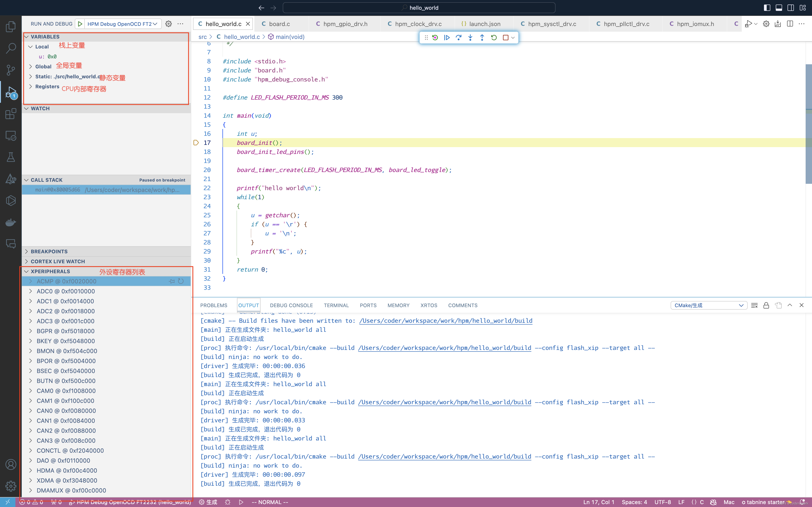This screenshot has height=507, width=812.
Task: Click the CMake build status button
Action: point(208,502)
